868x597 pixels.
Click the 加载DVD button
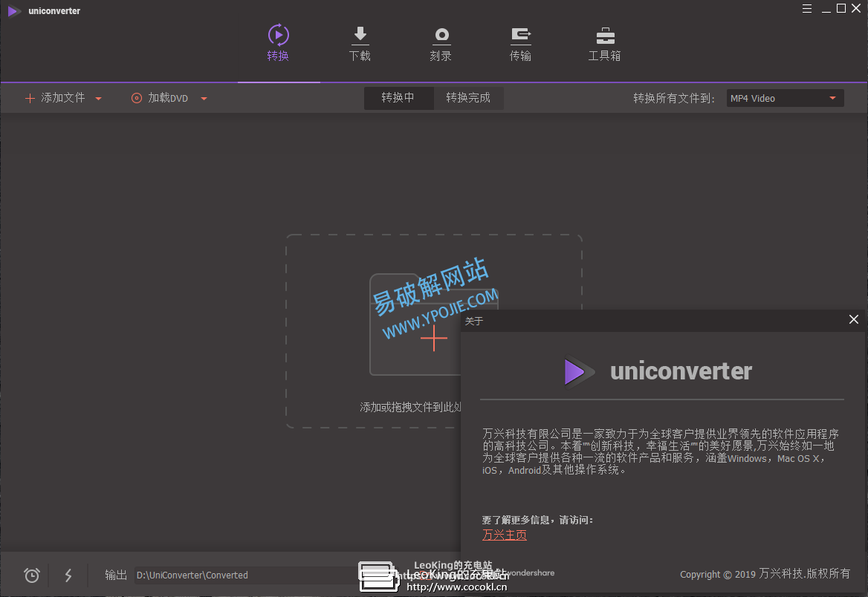tap(160, 98)
